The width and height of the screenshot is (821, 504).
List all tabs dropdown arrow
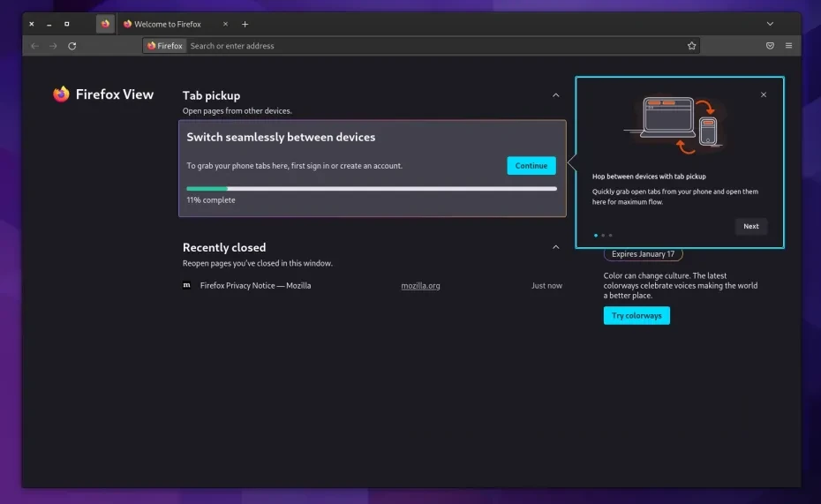(770, 24)
